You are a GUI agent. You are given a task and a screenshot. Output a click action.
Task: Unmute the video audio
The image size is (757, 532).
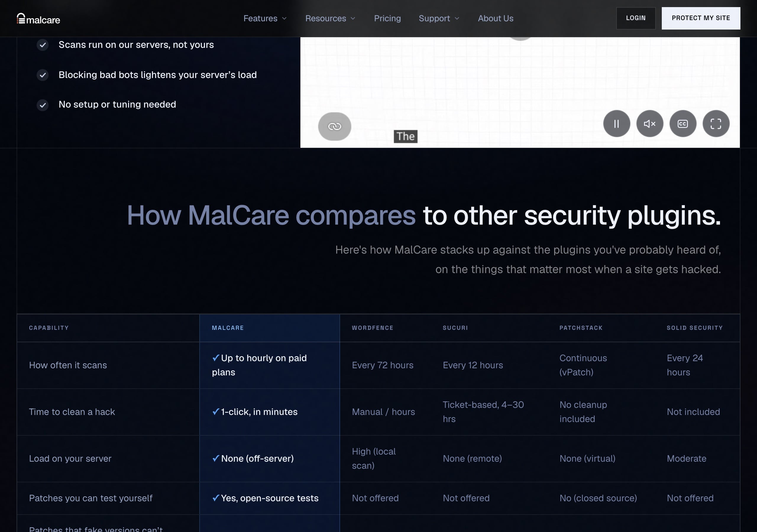(x=650, y=124)
